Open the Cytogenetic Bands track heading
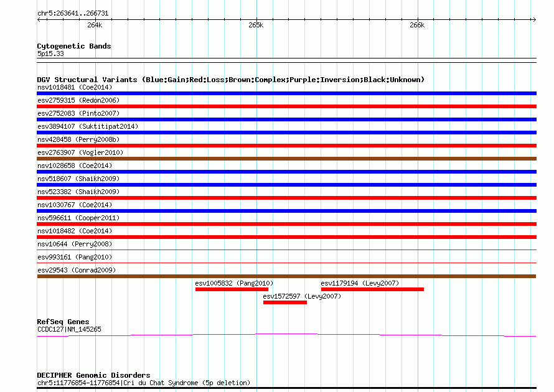The height and width of the screenshot is (392, 554). click(74, 46)
